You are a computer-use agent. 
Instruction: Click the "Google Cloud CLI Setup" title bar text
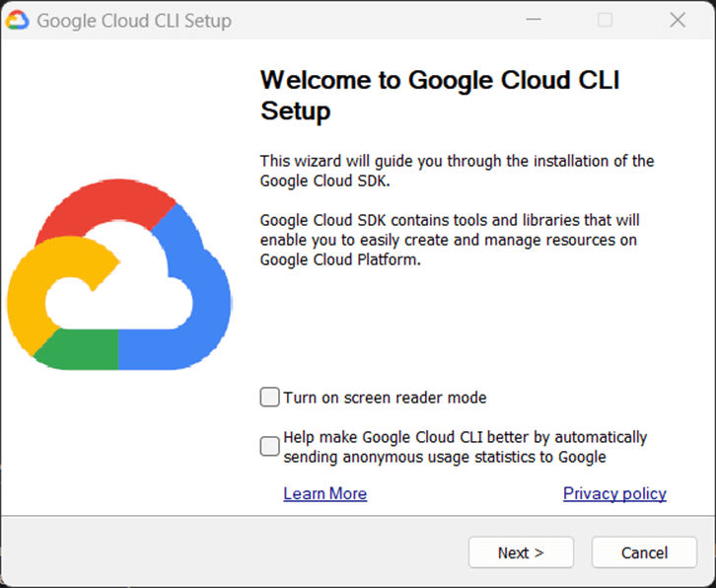click(134, 20)
